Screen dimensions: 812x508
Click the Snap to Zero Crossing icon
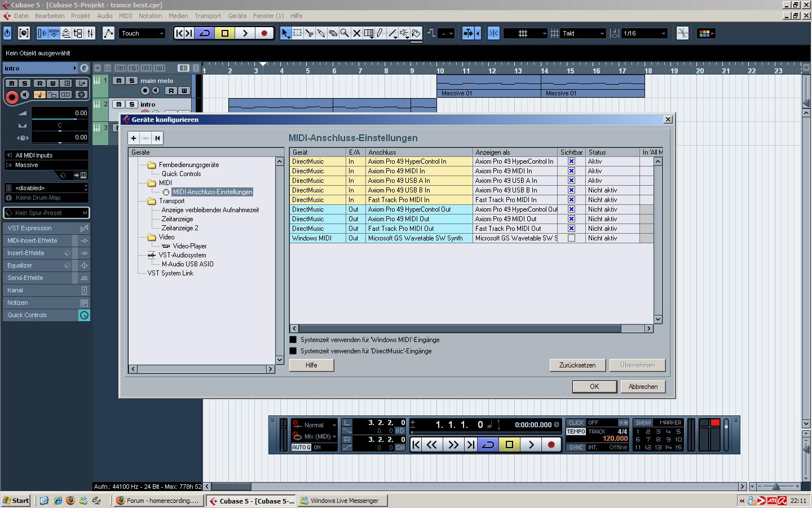[682, 33]
